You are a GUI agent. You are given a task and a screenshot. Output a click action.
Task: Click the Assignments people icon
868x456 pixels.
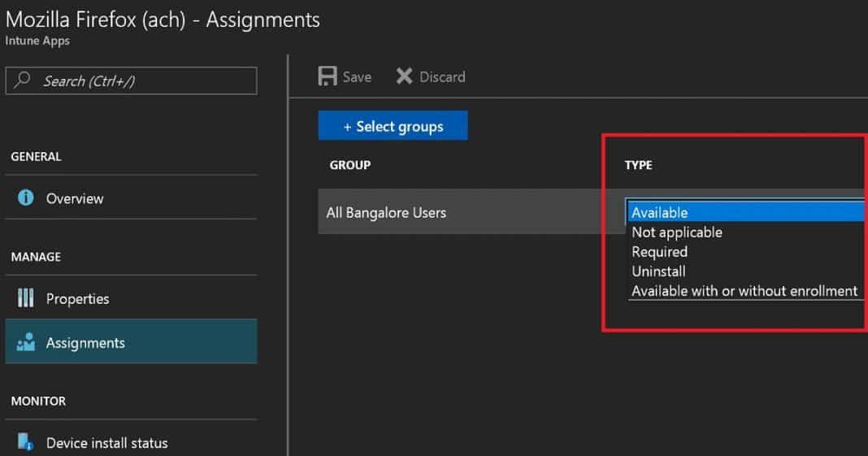[x=25, y=342]
